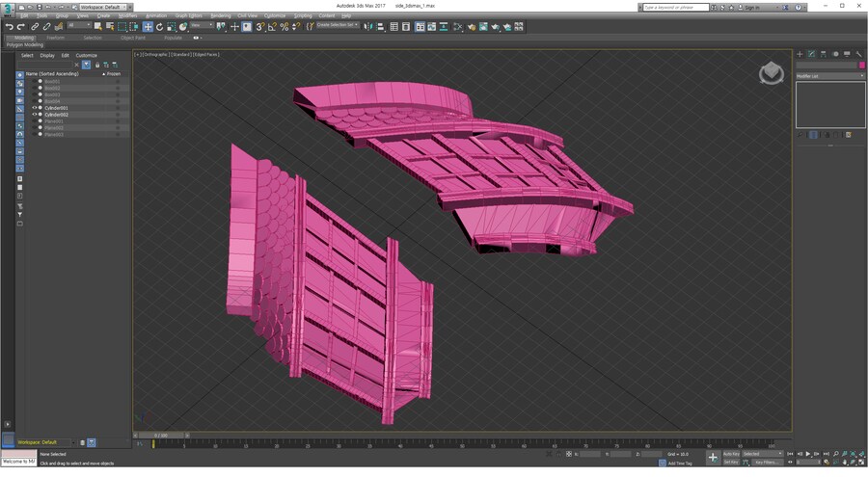Click the Angle Snap toggle icon
This screenshot has width=868, height=477.
click(272, 27)
